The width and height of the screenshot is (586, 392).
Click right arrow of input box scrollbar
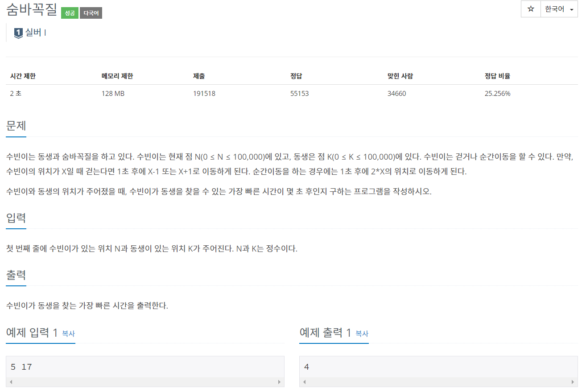[x=279, y=382]
